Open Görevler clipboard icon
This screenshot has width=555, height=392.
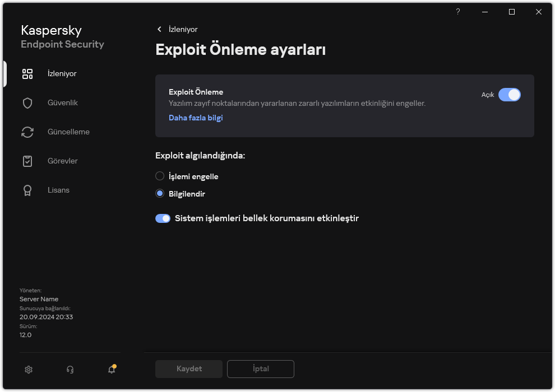tap(27, 161)
